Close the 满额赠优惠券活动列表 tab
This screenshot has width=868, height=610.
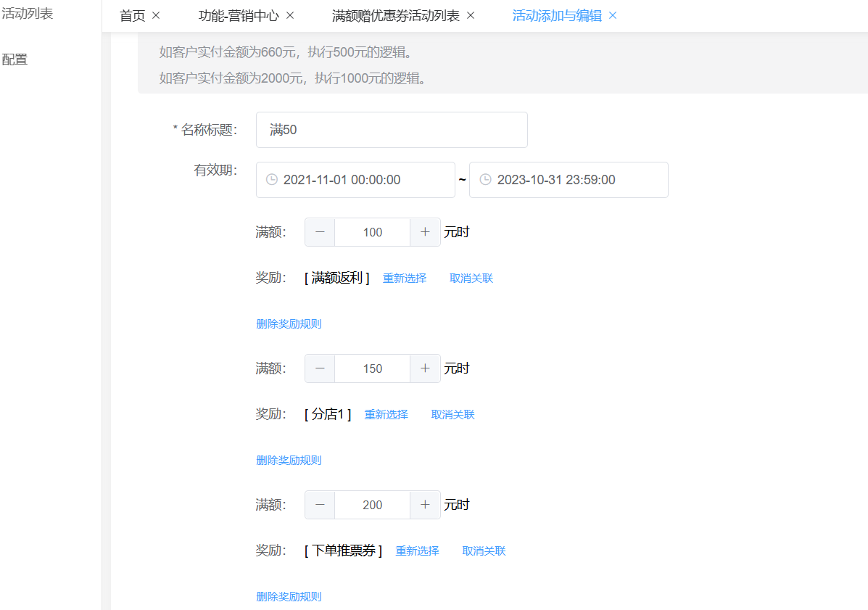pos(471,15)
